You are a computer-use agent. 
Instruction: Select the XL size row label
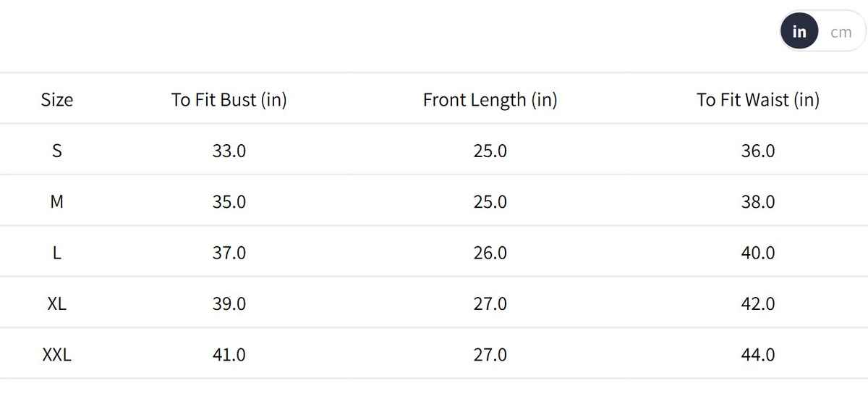click(56, 304)
